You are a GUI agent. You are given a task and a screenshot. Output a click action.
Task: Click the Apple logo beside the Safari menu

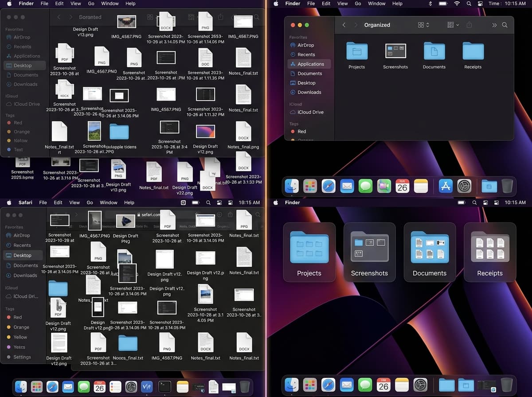pos(10,202)
